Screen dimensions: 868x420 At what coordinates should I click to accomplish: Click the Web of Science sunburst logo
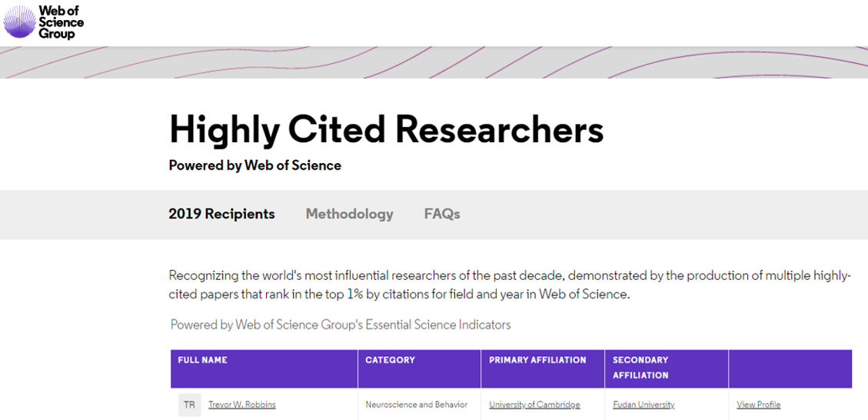19,22
